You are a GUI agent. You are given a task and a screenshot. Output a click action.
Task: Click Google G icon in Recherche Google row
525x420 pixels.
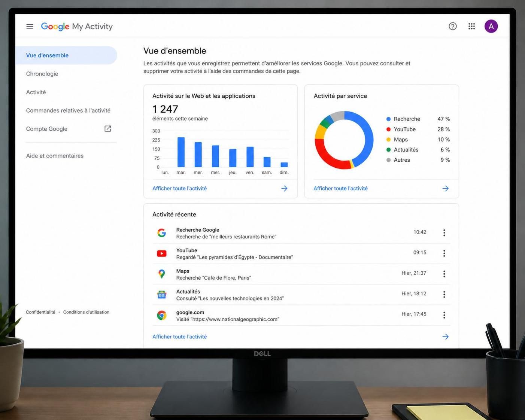point(162,233)
